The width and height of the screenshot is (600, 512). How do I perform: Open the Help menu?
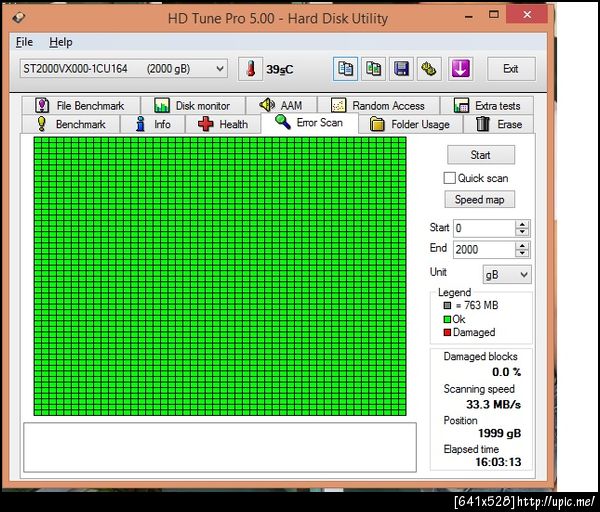coord(60,42)
